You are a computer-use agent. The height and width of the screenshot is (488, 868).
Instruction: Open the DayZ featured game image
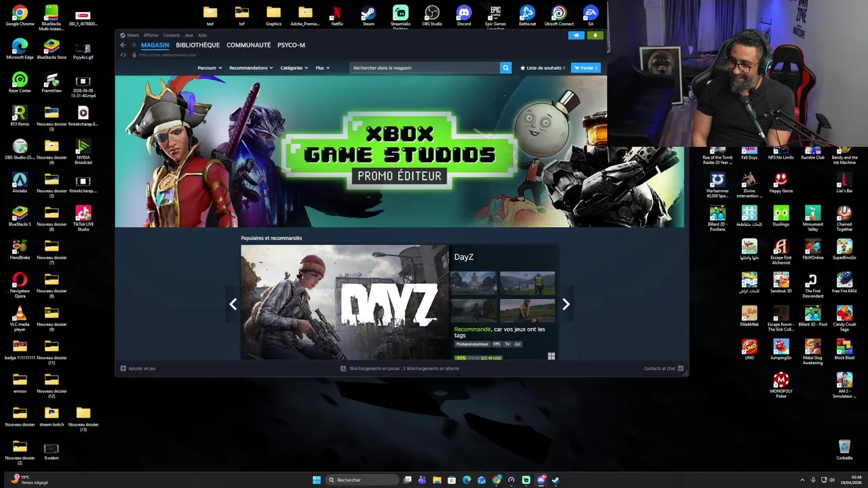pos(344,302)
